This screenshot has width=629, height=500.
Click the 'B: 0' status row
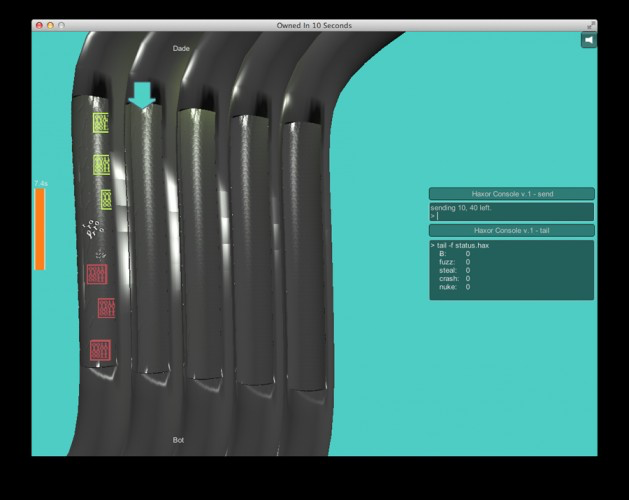point(455,254)
